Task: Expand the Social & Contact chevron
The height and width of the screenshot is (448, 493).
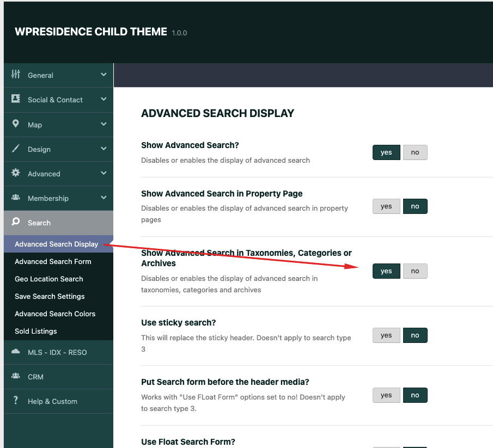Action: click(104, 99)
